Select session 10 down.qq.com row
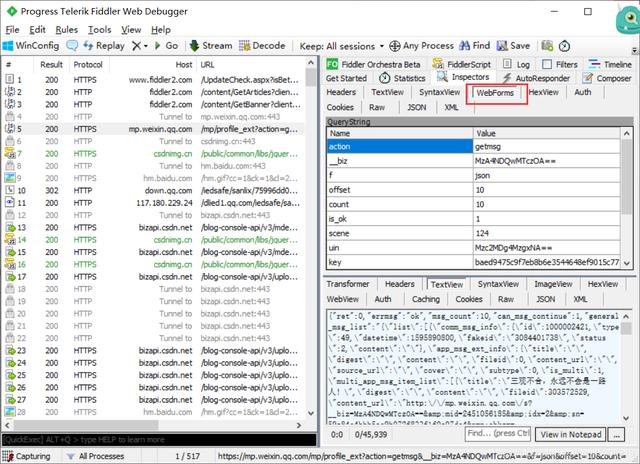The width and height of the screenshot is (640, 464). [x=153, y=191]
